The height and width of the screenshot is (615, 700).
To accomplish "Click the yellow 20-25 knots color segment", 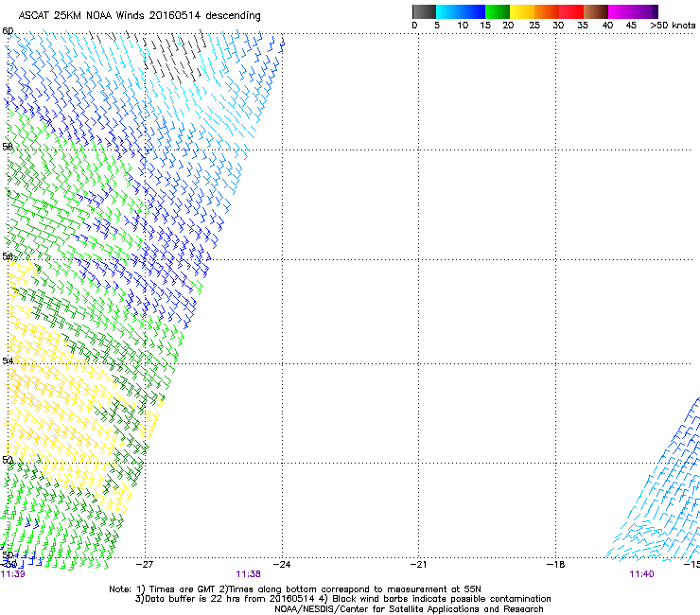I will tap(522, 11).
